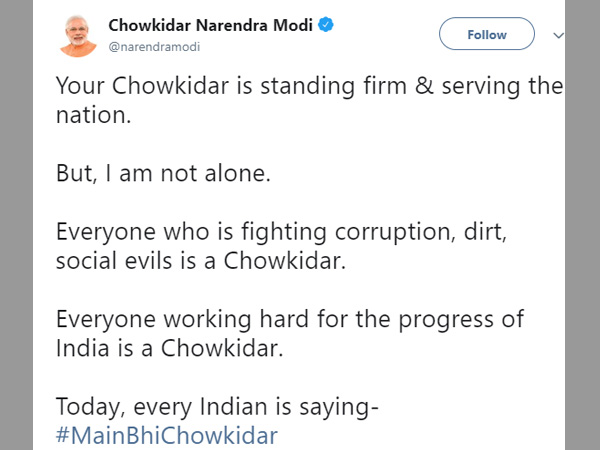Click the line "Today, every Indian is saying-"
The width and height of the screenshot is (600, 450).
pos(216,407)
